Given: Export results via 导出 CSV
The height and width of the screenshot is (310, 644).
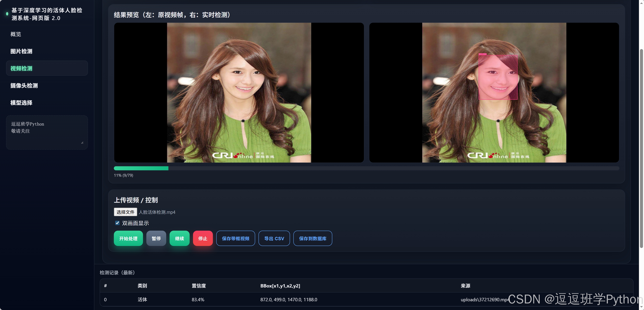Looking at the screenshot, I should (x=274, y=238).
